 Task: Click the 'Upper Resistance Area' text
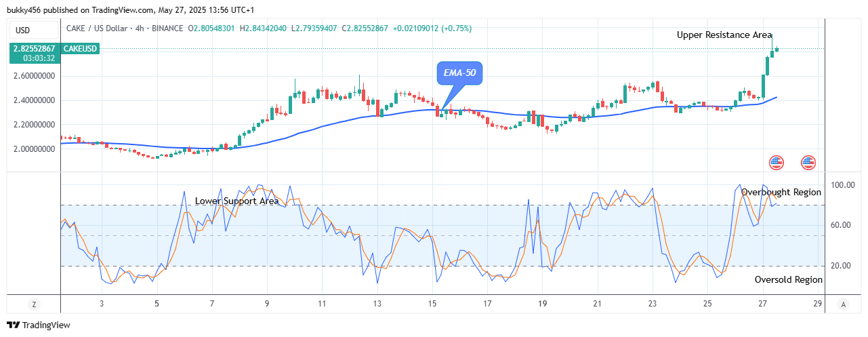(724, 35)
